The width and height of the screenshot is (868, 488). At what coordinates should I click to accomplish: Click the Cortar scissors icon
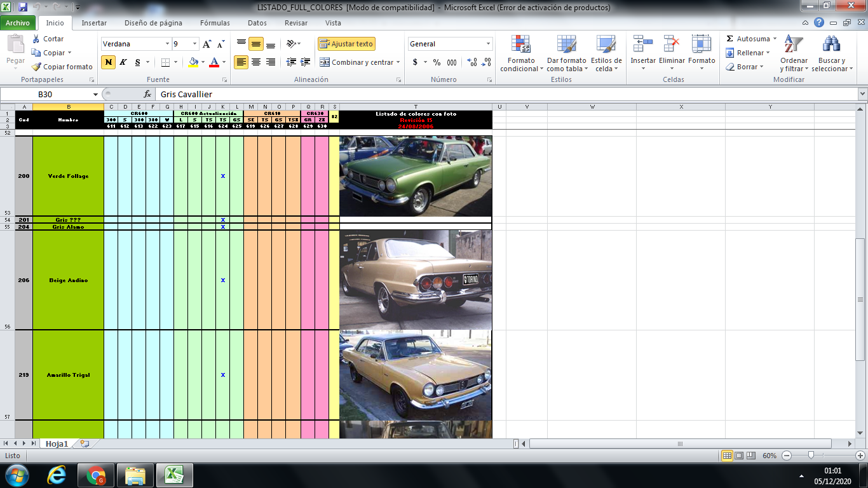tap(36, 39)
